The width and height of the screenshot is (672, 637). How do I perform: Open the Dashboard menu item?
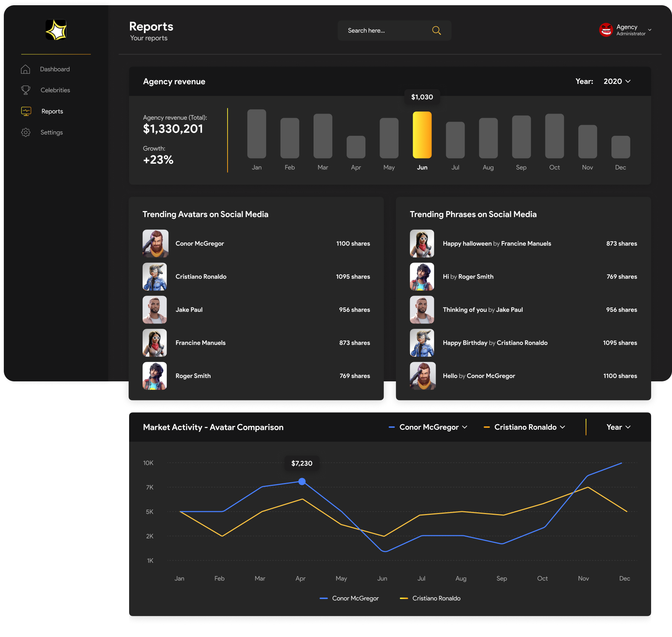pyautogui.click(x=55, y=69)
